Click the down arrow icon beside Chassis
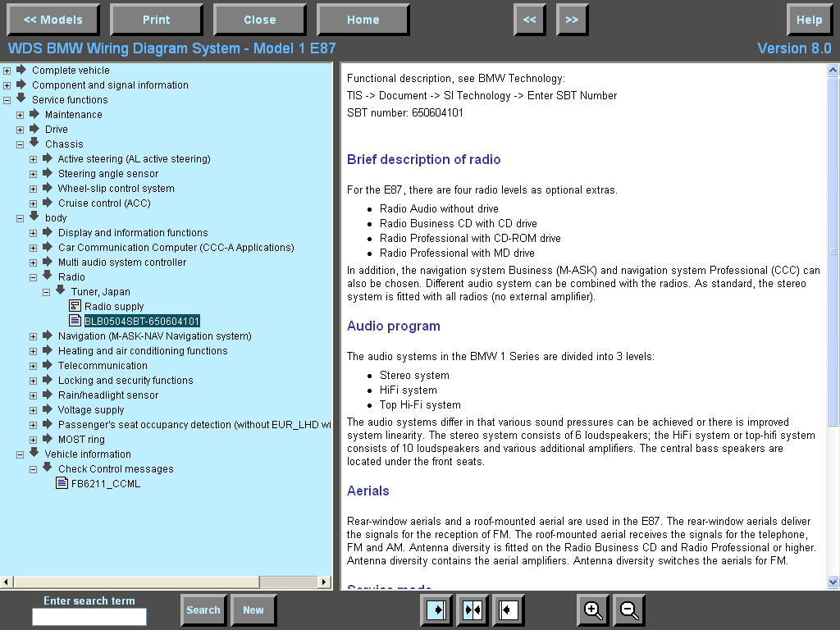This screenshot has height=630, width=840. tap(34, 143)
